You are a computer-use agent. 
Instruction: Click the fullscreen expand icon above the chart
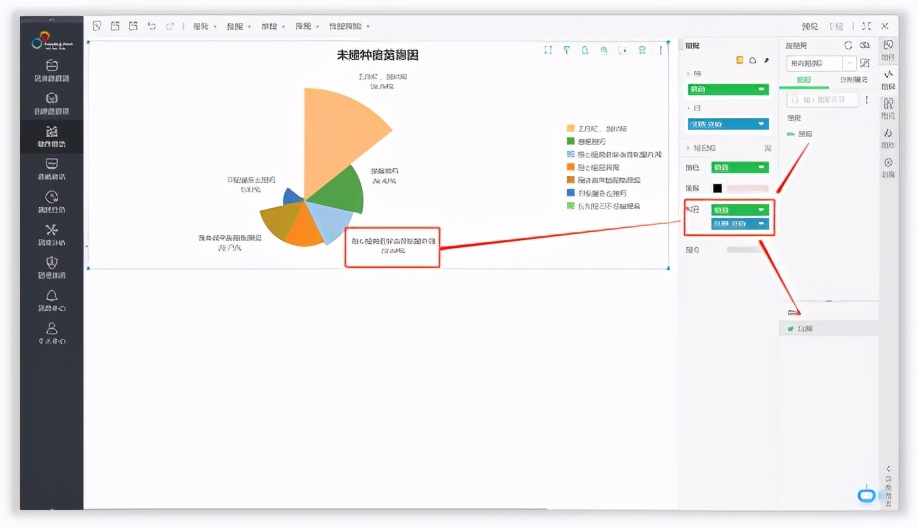point(547,50)
